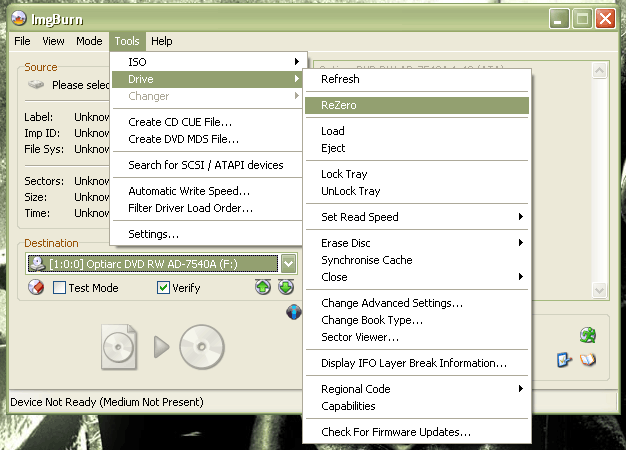Expand the Erase Disc submenu

(x=417, y=243)
